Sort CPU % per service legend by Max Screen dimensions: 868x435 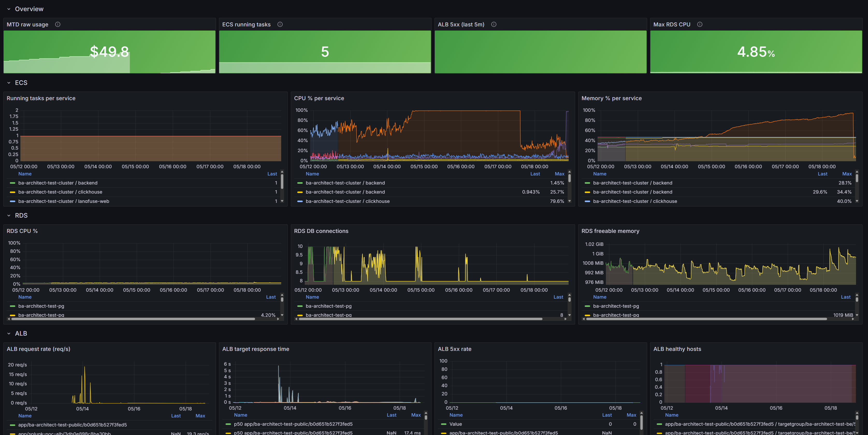pos(559,174)
